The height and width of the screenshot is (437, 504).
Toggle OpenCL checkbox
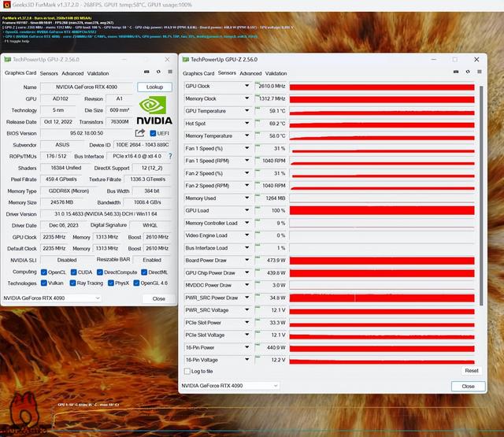(x=44, y=272)
